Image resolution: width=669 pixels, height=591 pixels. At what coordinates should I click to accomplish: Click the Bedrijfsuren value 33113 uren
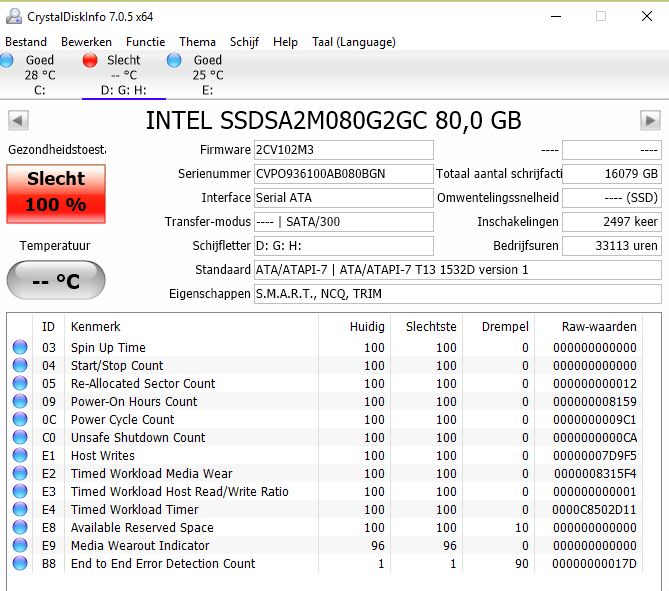point(612,246)
